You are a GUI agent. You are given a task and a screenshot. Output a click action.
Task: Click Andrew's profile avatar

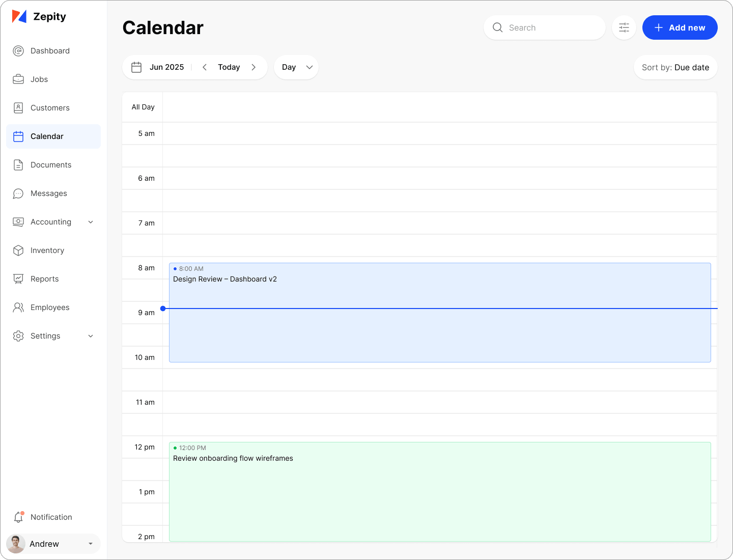click(x=16, y=544)
